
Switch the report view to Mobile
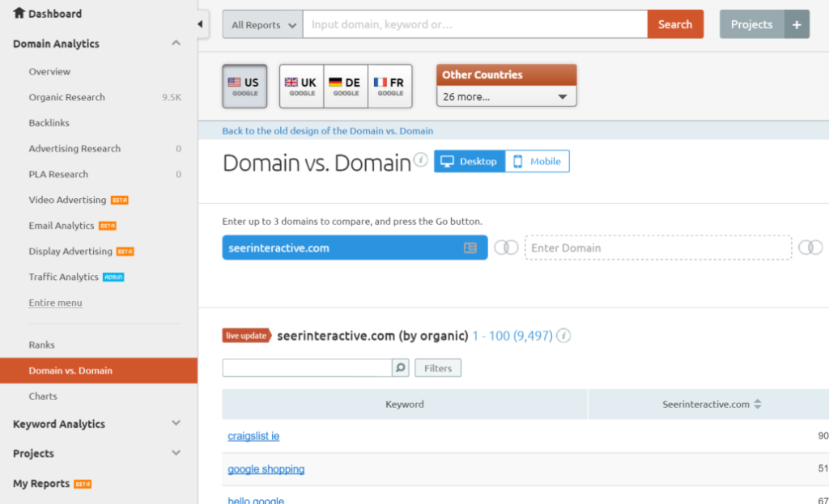pos(537,161)
